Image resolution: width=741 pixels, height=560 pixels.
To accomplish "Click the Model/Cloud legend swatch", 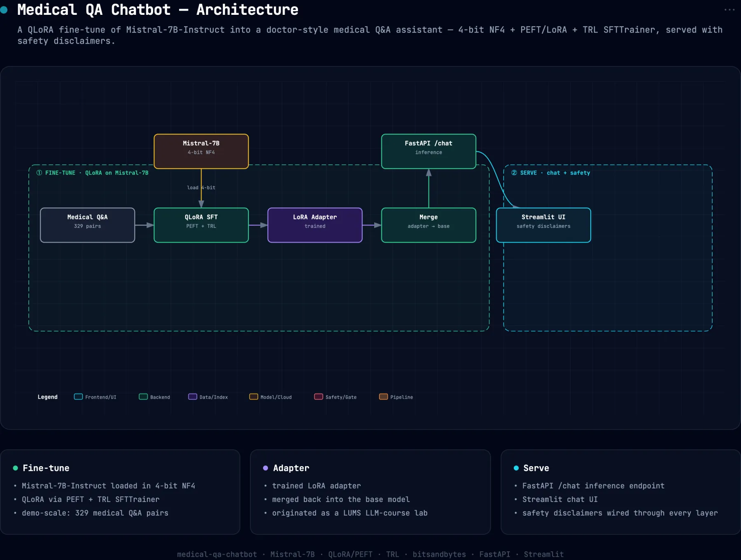I will (254, 397).
